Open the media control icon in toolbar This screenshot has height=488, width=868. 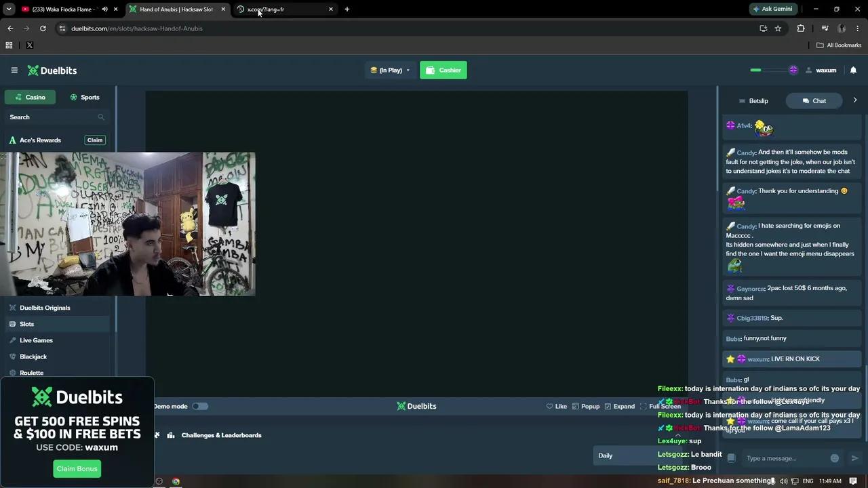coord(825,28)
